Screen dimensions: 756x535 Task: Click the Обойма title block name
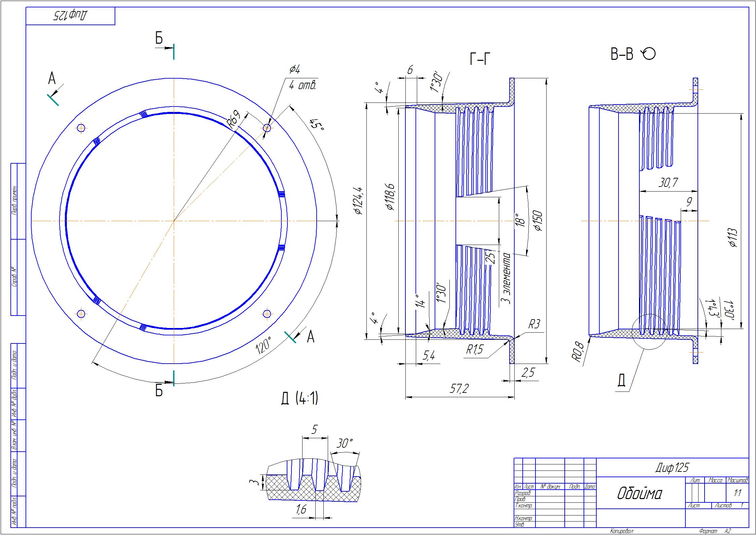[640, 494]
